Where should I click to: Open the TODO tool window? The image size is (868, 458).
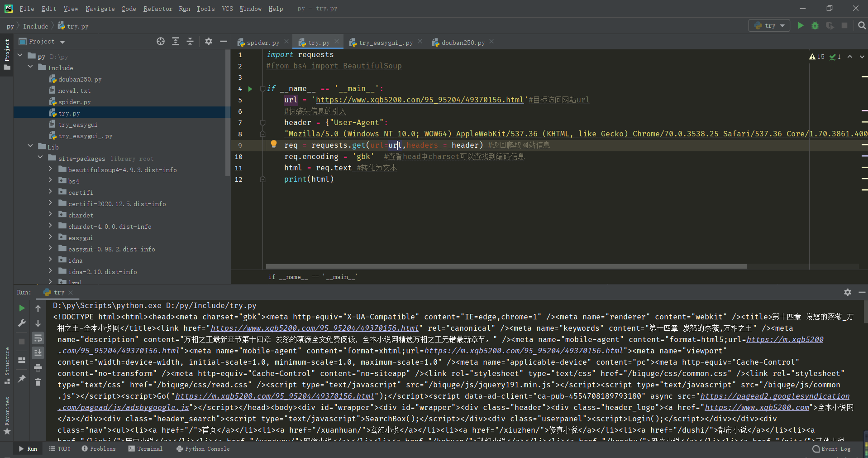(x=60, y=449)
